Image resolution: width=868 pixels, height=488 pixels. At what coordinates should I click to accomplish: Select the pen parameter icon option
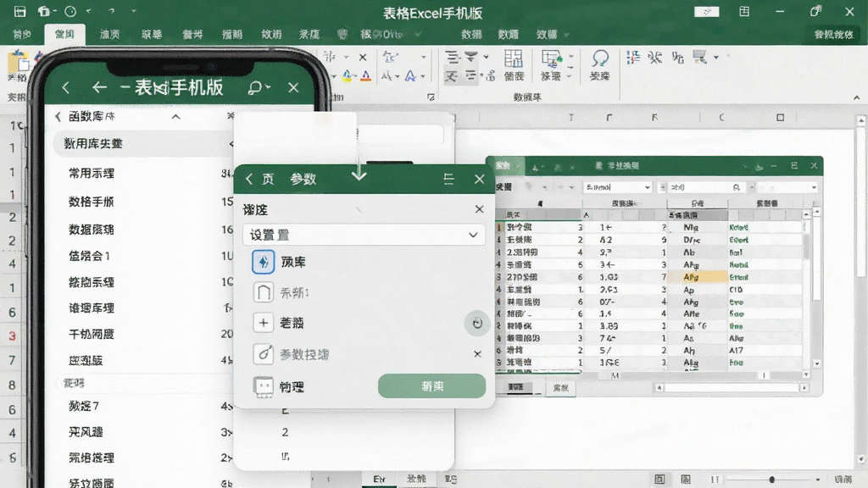pyautogui.click(x=264, y=354)
